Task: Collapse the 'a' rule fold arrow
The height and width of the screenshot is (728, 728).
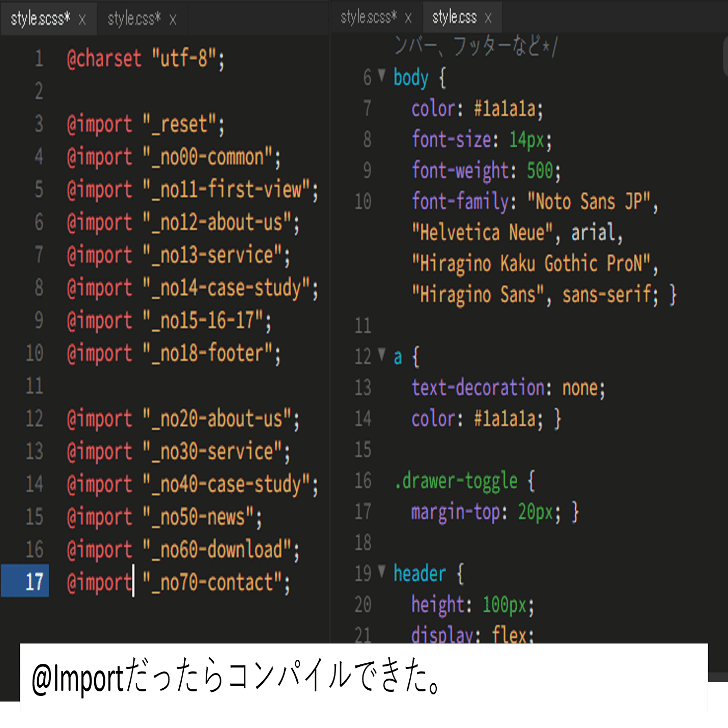Action: pyautogui.click(x=382, y=354)
